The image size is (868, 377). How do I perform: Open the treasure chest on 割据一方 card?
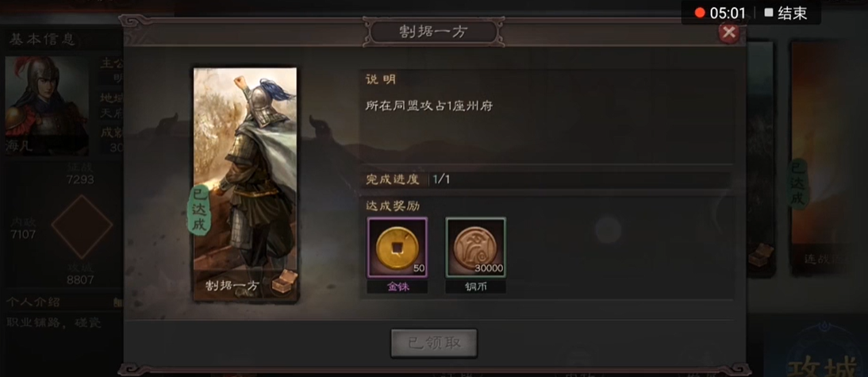[x=285, y=282]
